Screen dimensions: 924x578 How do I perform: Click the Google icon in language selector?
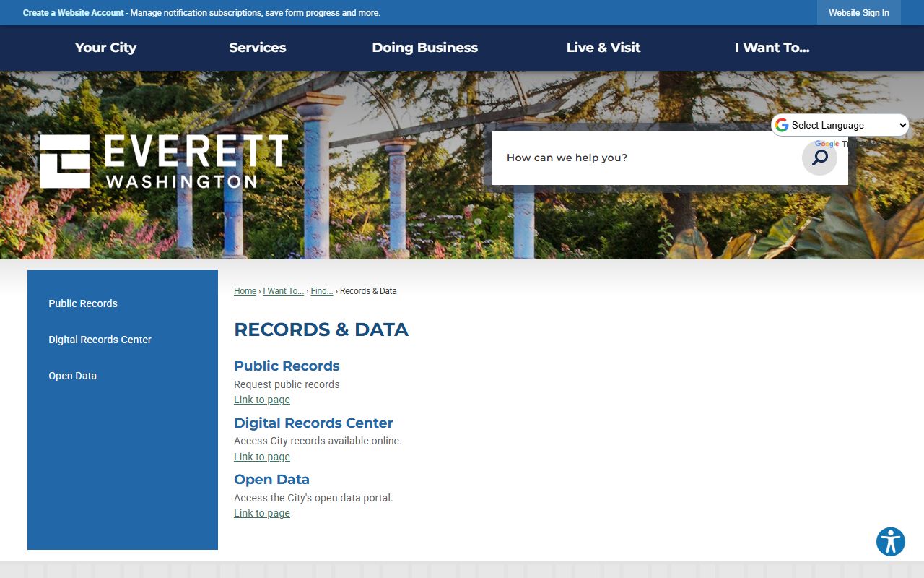coord(782,125)
